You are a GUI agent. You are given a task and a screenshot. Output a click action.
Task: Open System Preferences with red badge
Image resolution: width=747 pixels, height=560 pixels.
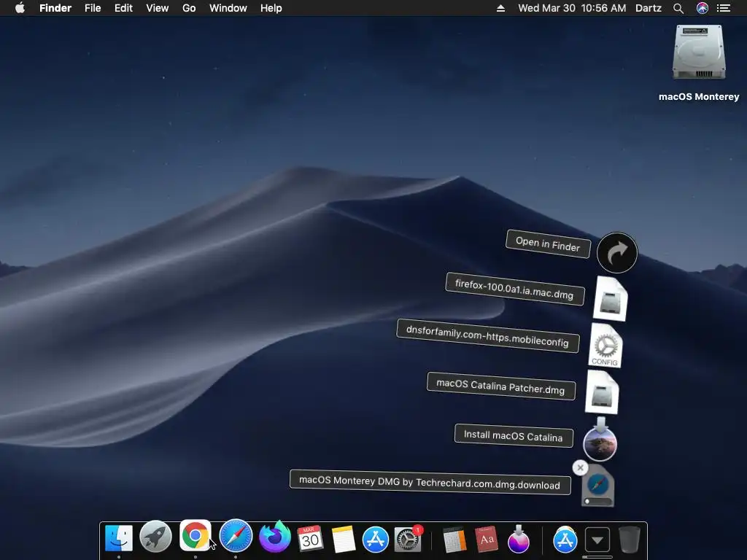[x=409, y=539]
